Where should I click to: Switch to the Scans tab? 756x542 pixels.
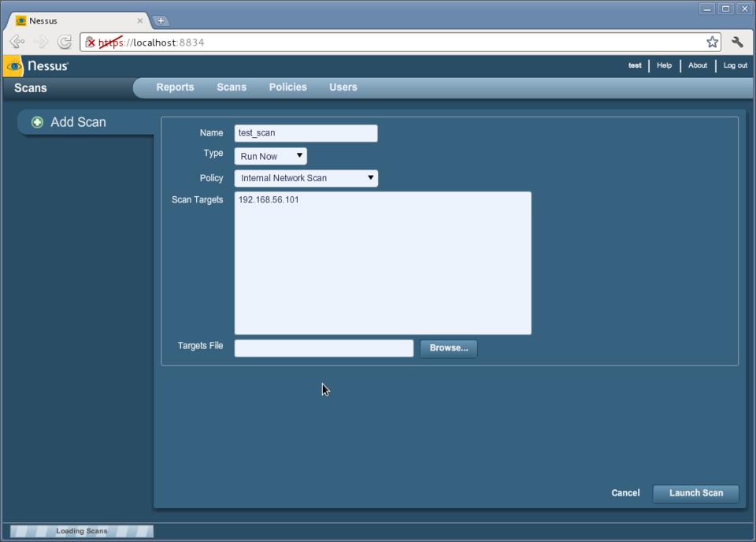232,87
